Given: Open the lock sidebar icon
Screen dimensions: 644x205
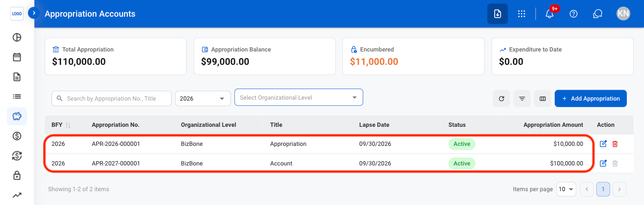Looking at the screenshot, I should point(17,175).
